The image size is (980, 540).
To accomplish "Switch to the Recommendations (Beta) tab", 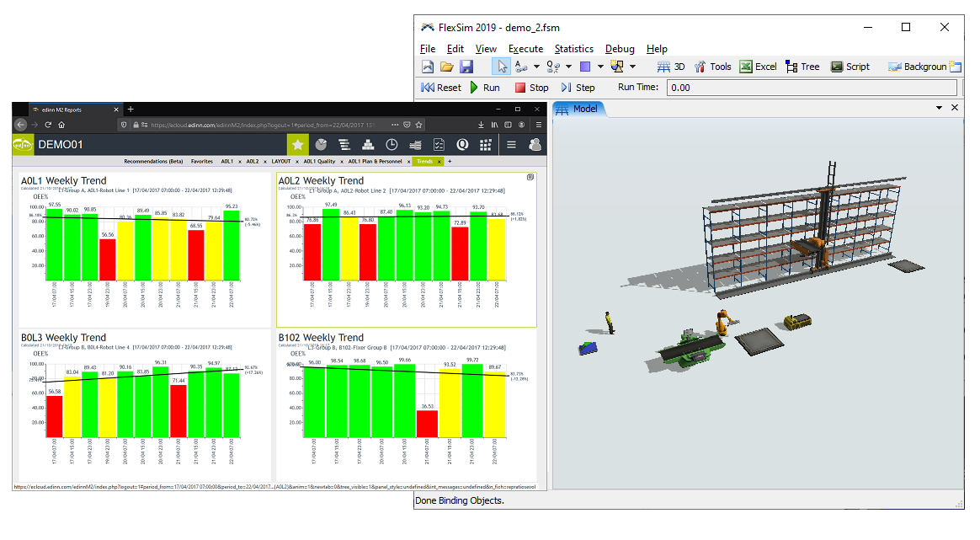I will pos(154,162).
